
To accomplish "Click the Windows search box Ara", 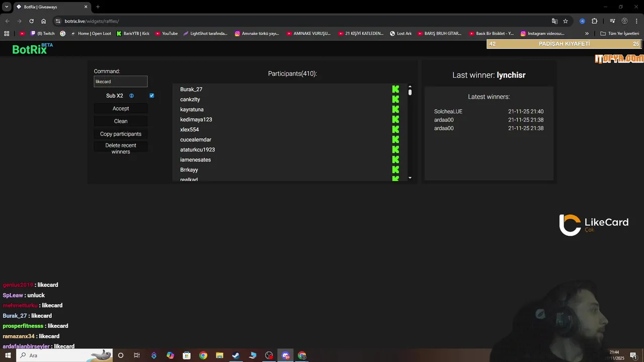I will point(64,355).
